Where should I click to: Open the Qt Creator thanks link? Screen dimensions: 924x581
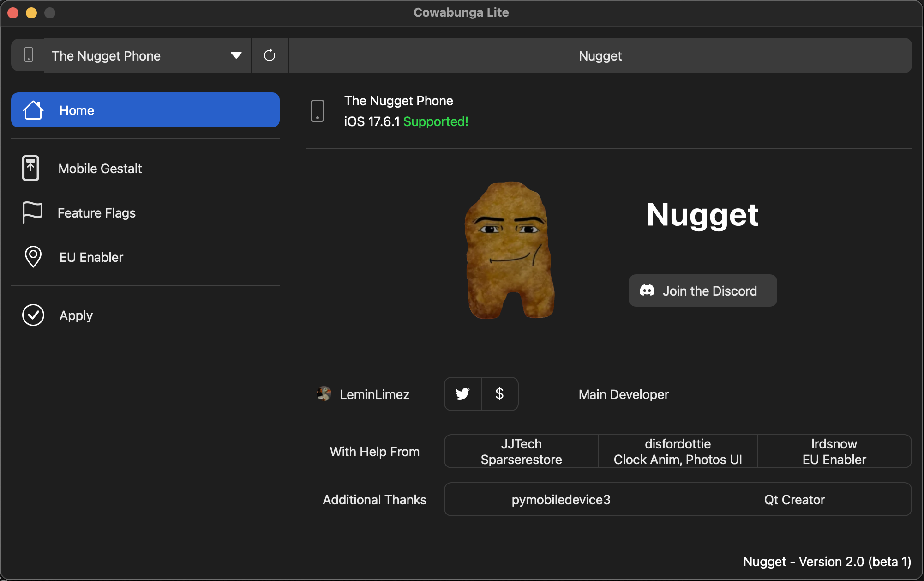[794, 499]
